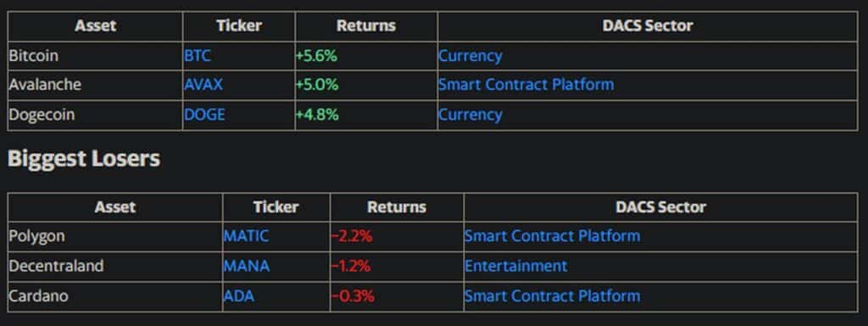Open Smart Contract Platform link for Polygon
Viewport: 868px width, 326px height.
point(552,236)
